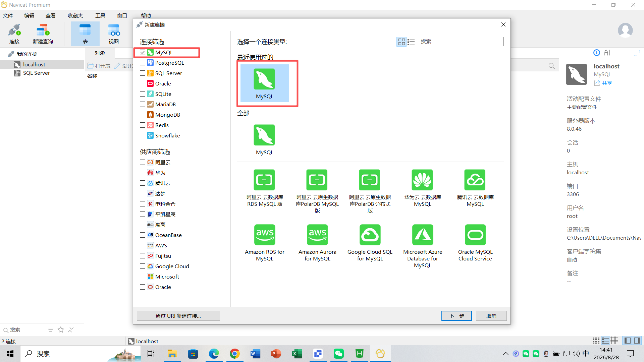Open the 新建查询 toolbar tool

43,34
